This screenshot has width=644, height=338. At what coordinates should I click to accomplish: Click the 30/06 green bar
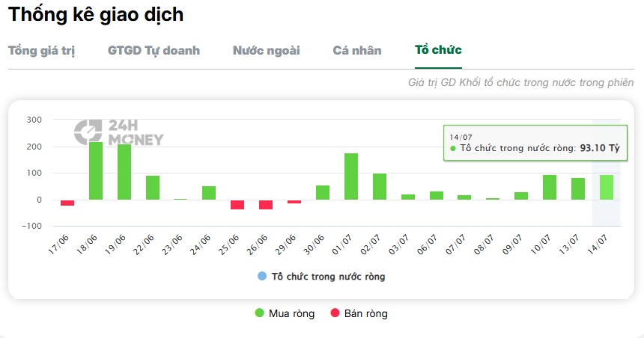click(x=323, y=192)
